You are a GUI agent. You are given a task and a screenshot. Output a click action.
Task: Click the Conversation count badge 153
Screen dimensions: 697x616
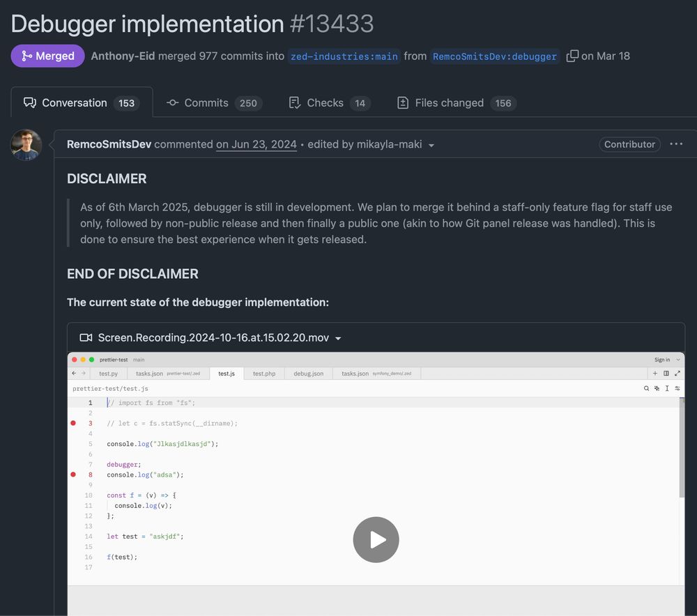point(126,103)
